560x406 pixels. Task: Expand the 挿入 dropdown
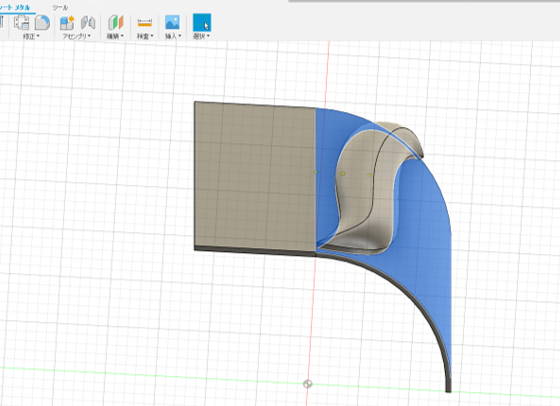tap(173, 36)
